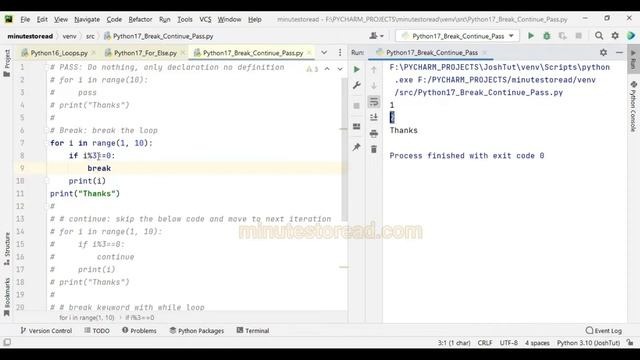Open the Event Log
This screenshot has width=640, height=360.
(x=604, y=331)
